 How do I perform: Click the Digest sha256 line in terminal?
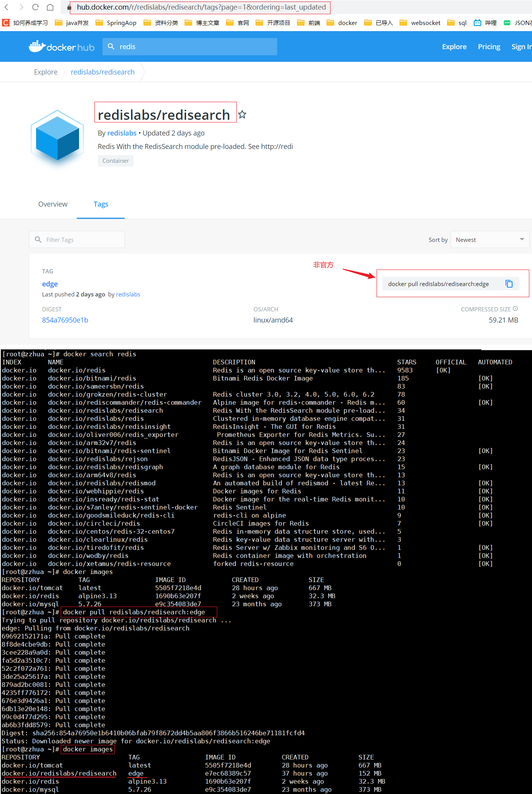pyautogui.click(x=153, y=733)
